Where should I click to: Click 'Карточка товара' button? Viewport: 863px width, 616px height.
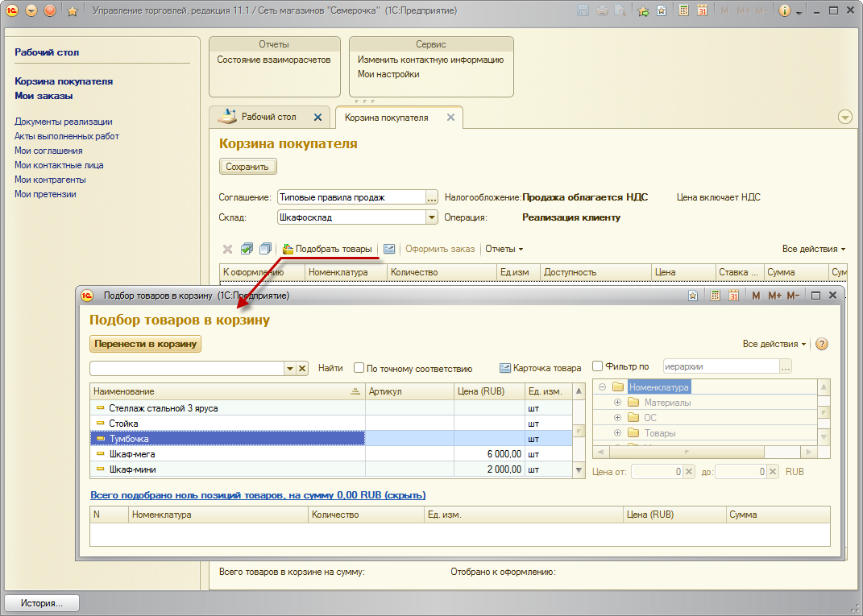point(541,368)
